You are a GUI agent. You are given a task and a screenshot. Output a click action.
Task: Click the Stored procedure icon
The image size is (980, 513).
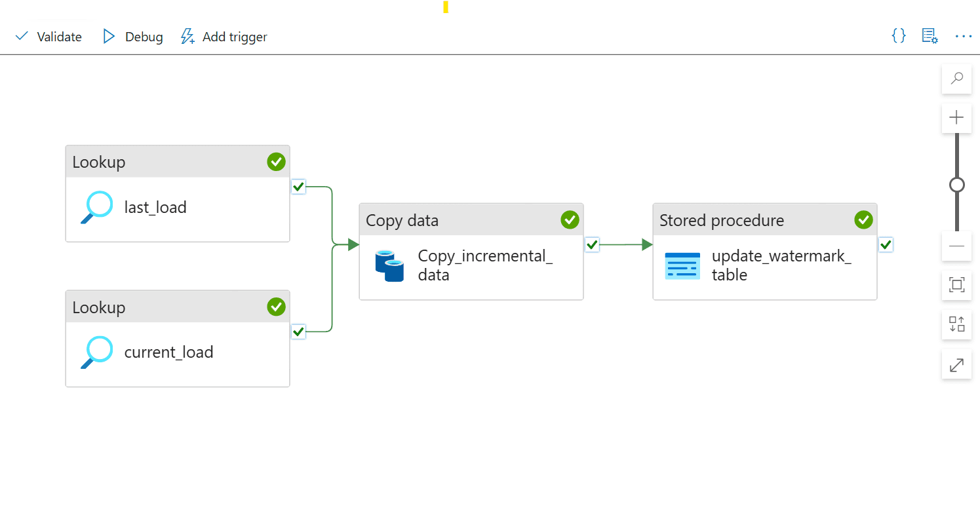click(x=682, y=266)
